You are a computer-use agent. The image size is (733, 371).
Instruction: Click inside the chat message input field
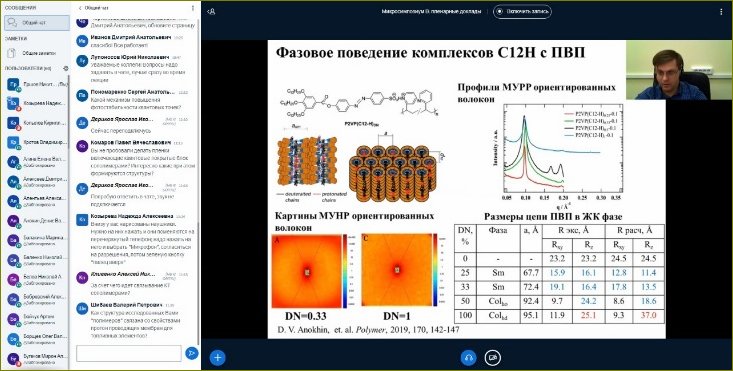pyautogui.click(x=129, y=353)
